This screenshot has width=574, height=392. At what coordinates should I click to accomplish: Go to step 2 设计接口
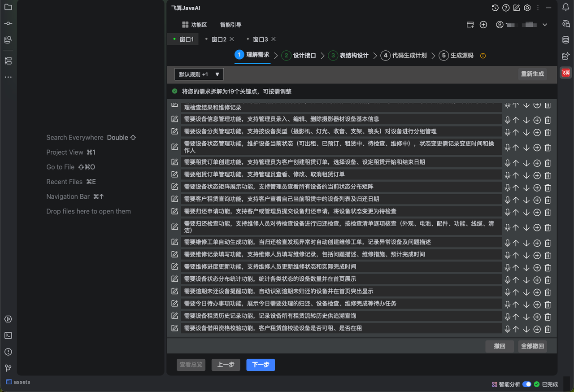(x=299, y=56)
